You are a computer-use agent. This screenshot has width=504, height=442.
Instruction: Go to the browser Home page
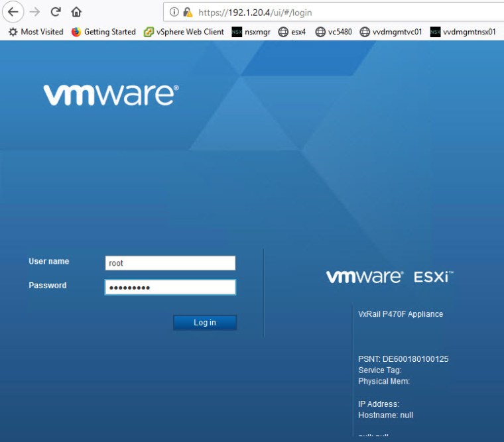click(76, 12)
